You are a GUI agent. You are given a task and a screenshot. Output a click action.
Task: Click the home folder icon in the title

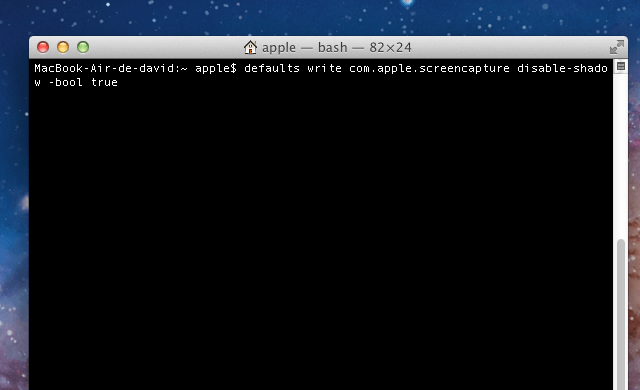pyautogui.click(x=250, y=47)
